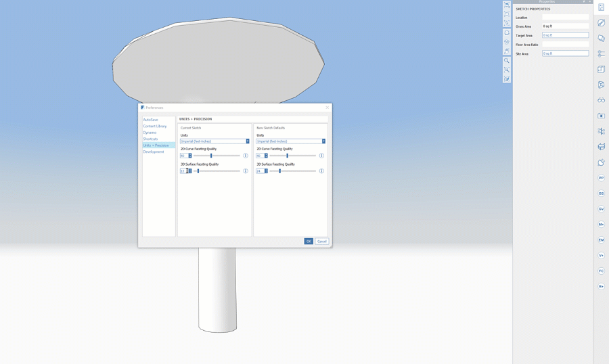Screen dimensions: 609x364
Task: Click the glasses Visual Styles icon
Action: pyautogui.click(x=601, y=100)
